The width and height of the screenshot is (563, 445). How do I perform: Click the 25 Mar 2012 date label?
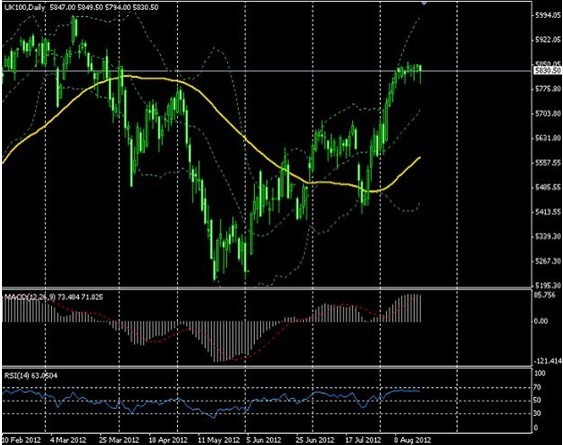coord(119,440)
